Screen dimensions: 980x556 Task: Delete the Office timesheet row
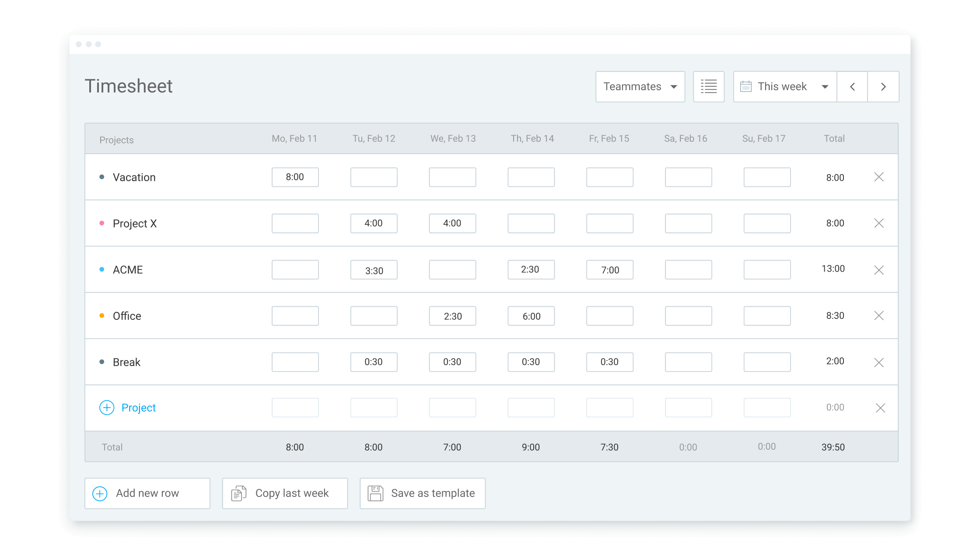(x=878, y=315)
